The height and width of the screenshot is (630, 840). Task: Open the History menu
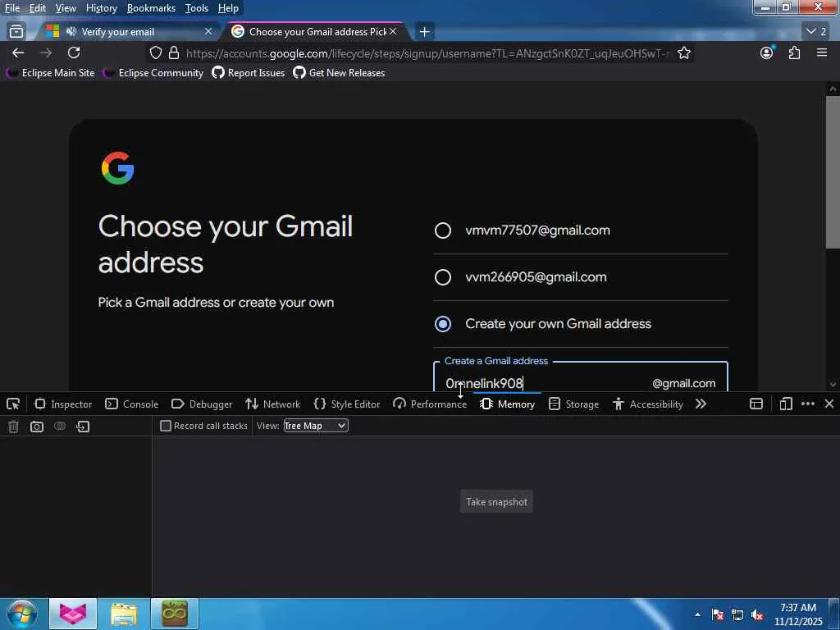tap(101, 8)
